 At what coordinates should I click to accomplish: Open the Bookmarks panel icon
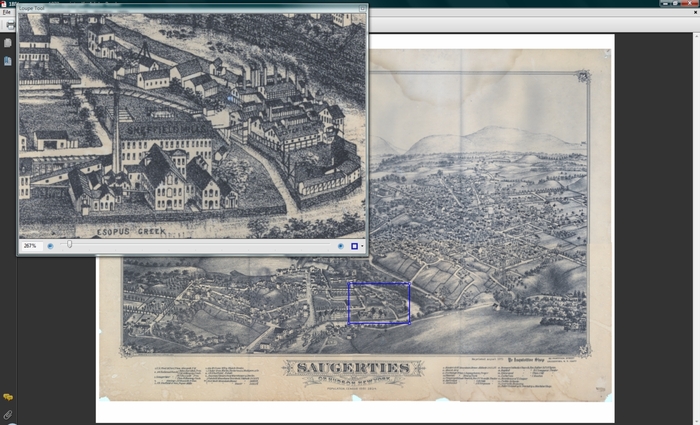[8, 61]
